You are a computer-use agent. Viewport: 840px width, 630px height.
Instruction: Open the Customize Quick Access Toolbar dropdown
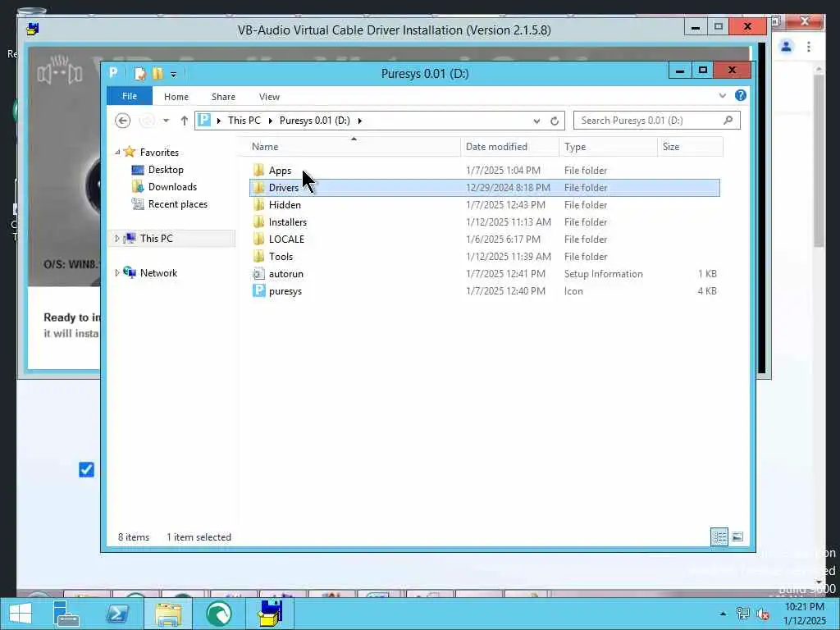click(x=173, y=75)
